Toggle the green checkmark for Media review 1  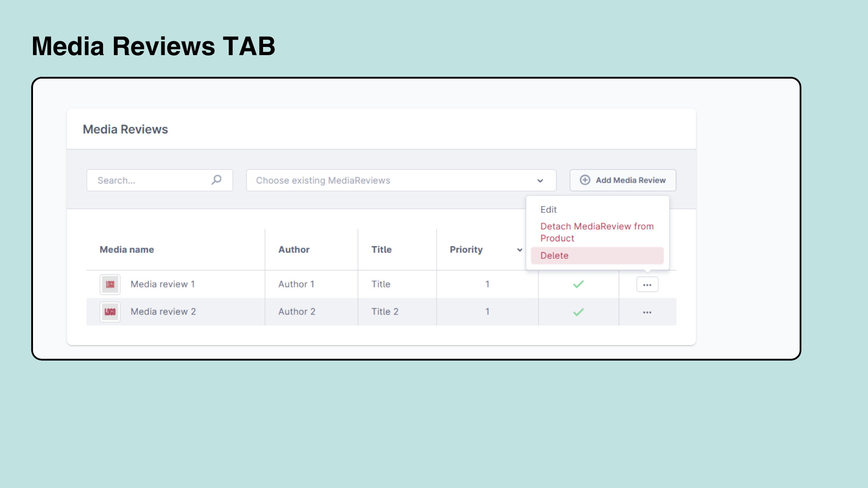pos(579,284)
